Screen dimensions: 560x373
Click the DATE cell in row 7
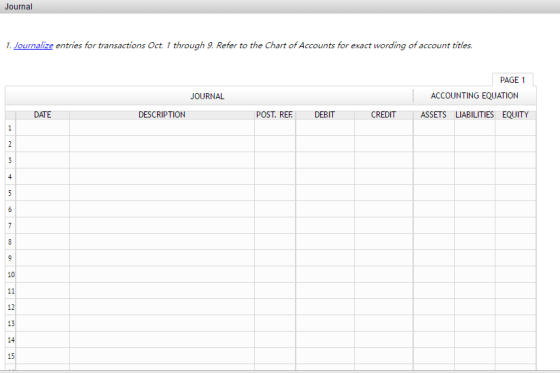42,225
